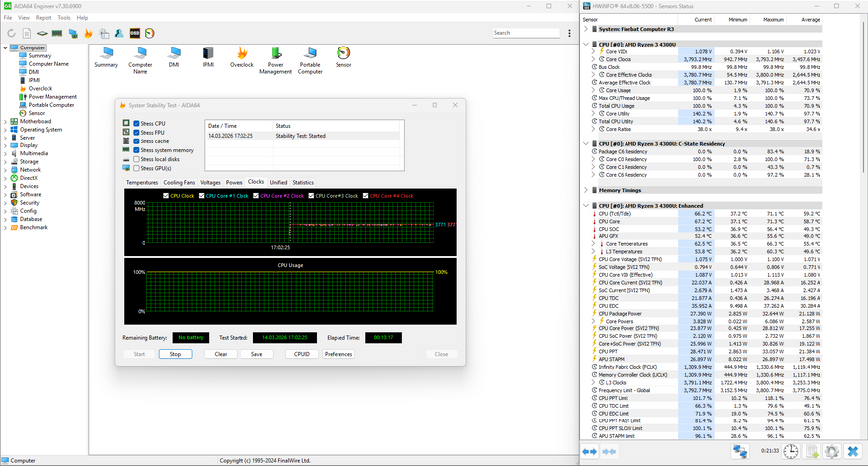
Task: Open the IPMI server icon in main pane
Action: click(x=208, y=53)
